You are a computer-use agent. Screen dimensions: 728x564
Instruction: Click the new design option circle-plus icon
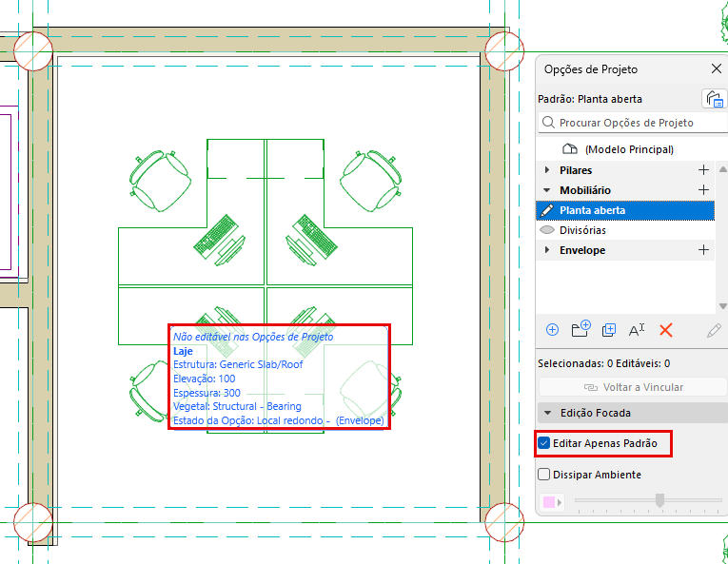pyautogui.click(x=552, y=330)
